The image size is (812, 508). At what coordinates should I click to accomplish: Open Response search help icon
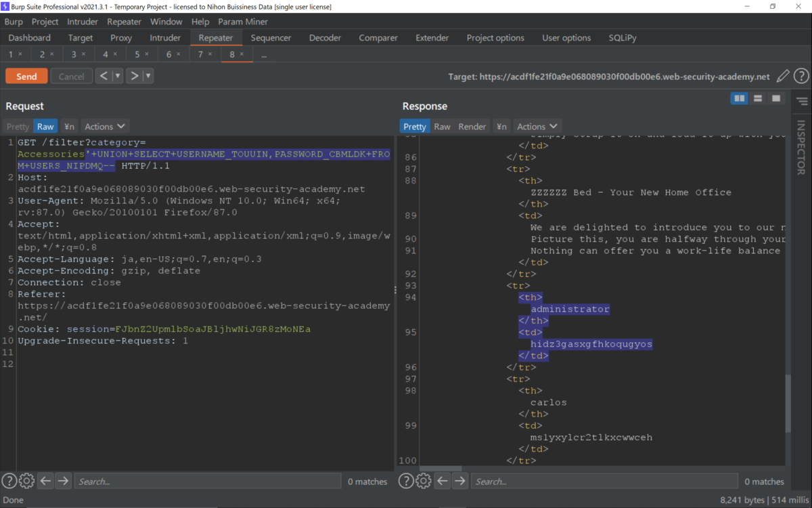pyautogui.click(x=406, y=481)
